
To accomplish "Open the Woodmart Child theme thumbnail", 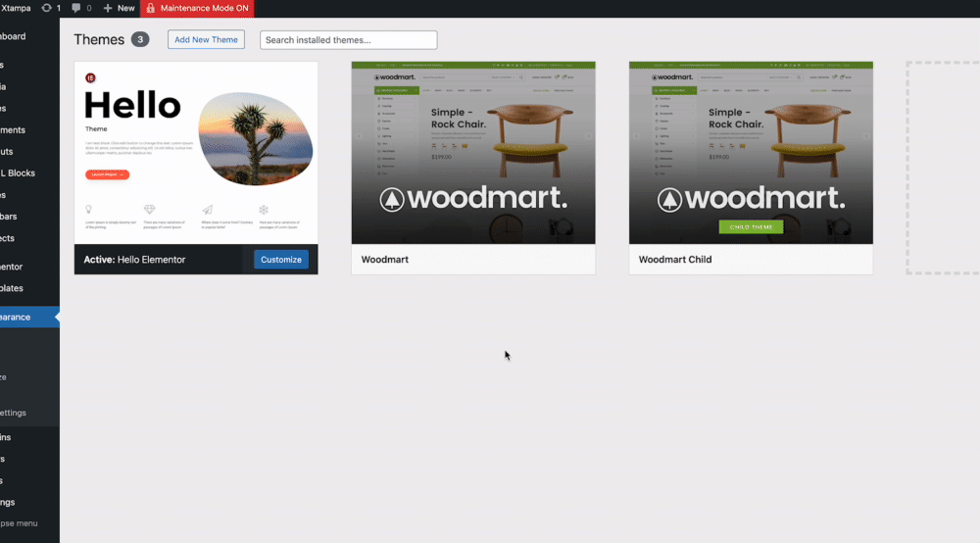I will point(751,153).
